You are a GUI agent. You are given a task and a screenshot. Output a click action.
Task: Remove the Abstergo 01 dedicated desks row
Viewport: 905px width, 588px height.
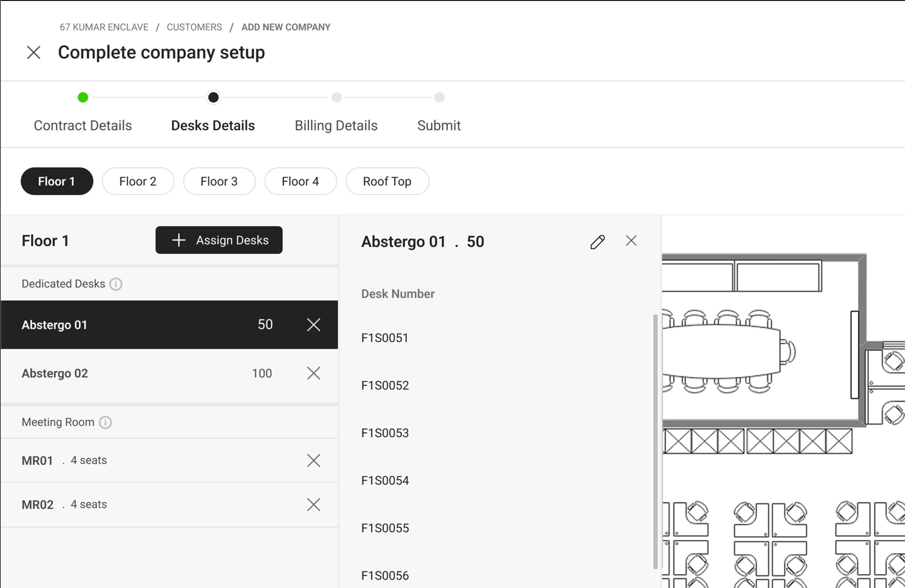coord(314,325)
